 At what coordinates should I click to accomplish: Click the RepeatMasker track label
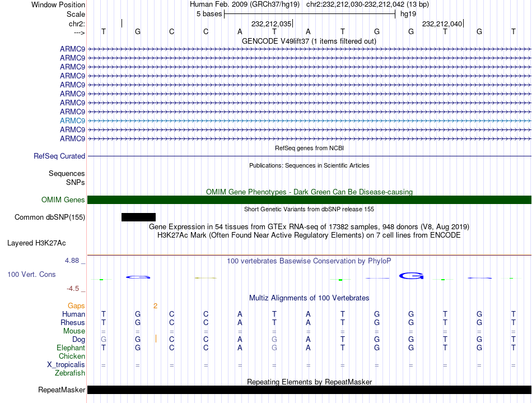pyautogui.click(x=62, y=390)
